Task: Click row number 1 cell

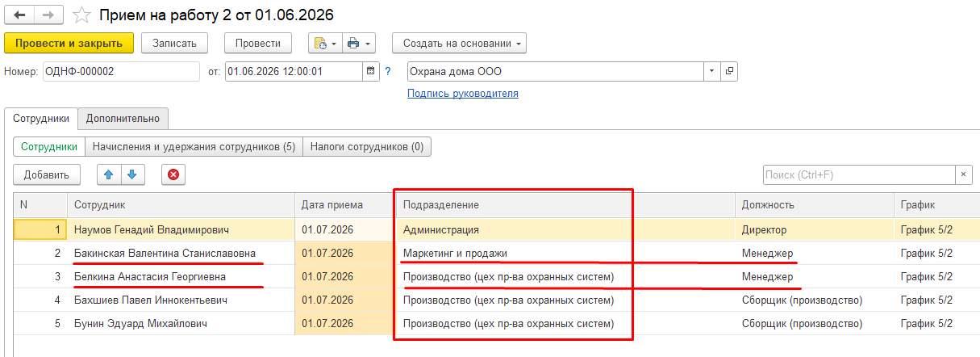Action: pos(40,230)
